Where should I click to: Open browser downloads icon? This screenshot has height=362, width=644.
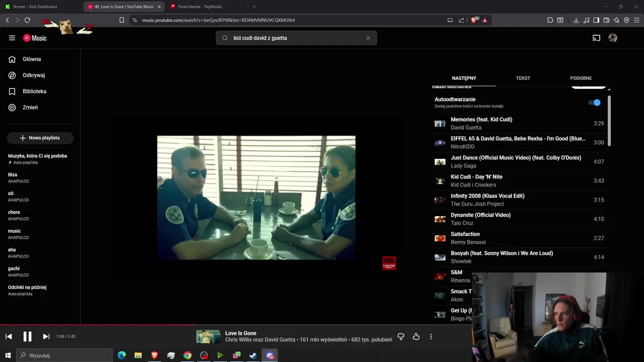(x=576, y=20)
